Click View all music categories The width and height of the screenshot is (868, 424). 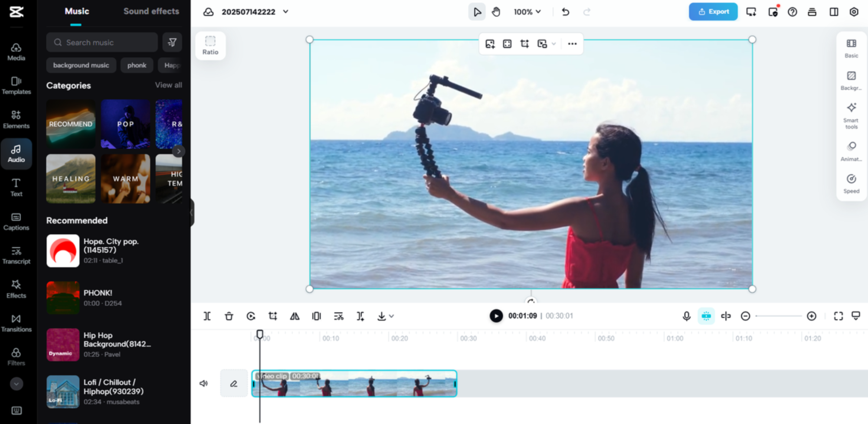[x=168, y=85]
